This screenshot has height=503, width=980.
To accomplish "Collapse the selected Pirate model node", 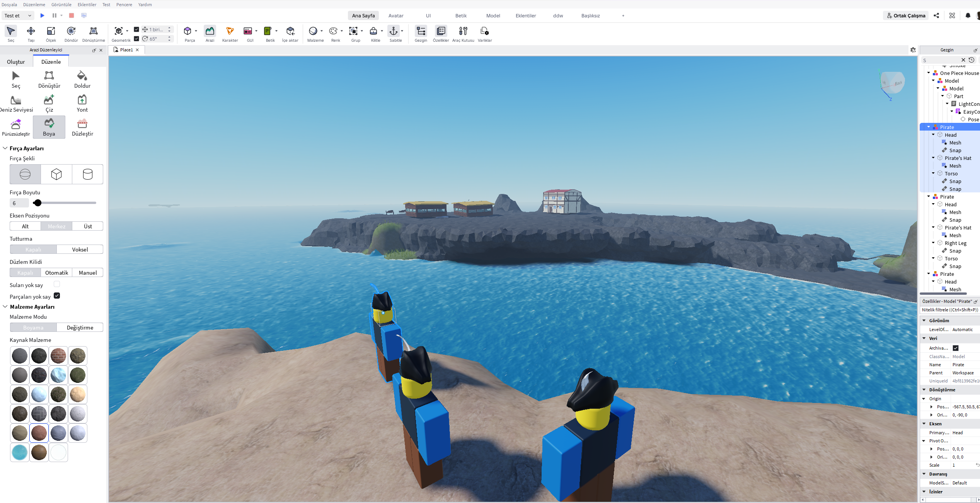I will coord(929,127).
